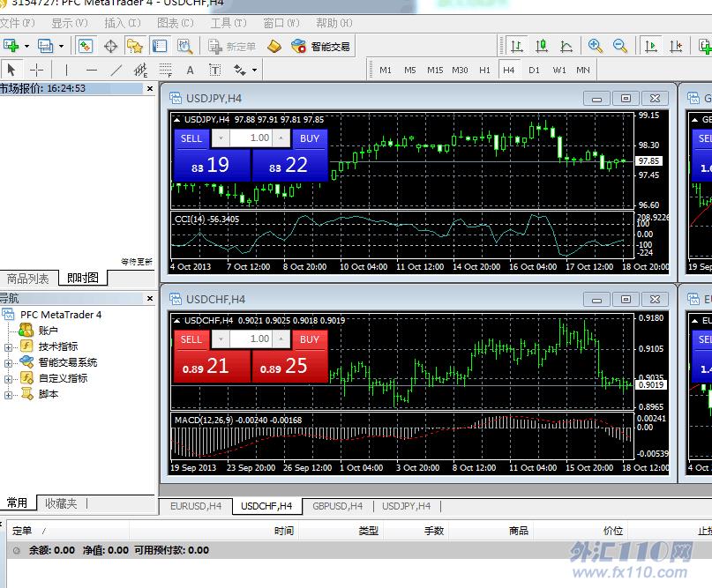Decrease lot size on USDJPY chart
Image resolution: width=712 pixels, height=588 pixels.
click(x=221, y=138)
